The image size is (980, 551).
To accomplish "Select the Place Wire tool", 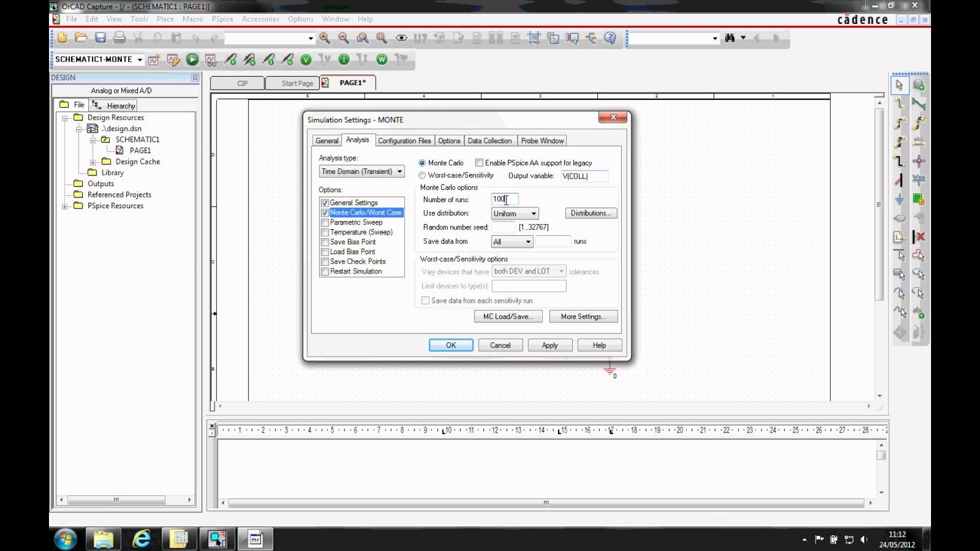I will click(899, 104).
